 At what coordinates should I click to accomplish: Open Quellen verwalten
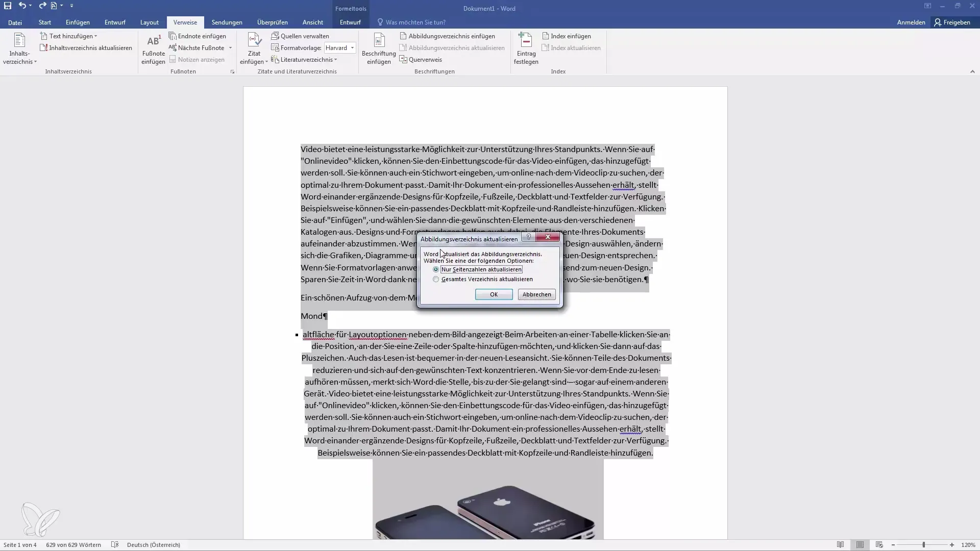[300, 36]
